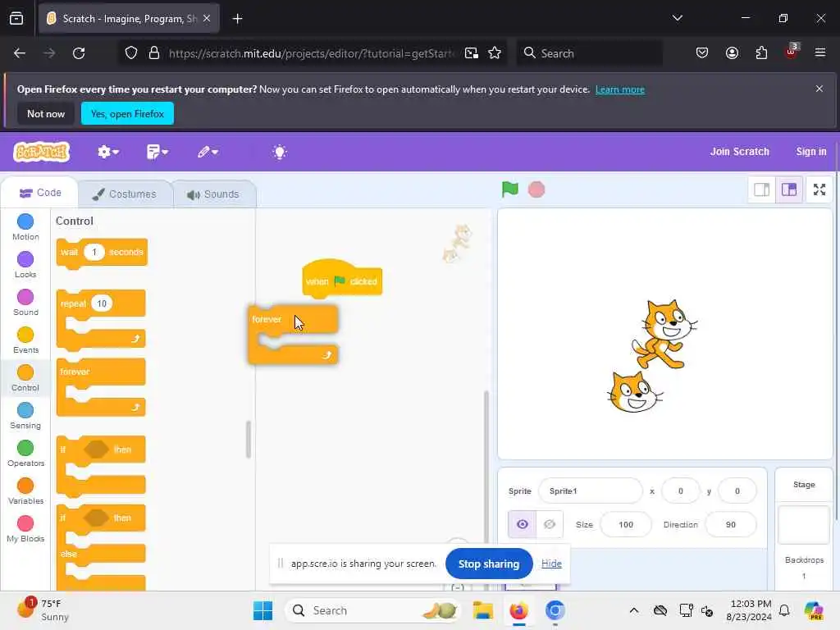Image resolution: width=840 pixels, height=630 pixels.
Task: Click Not now in Firefox banner
Action: 46,113
